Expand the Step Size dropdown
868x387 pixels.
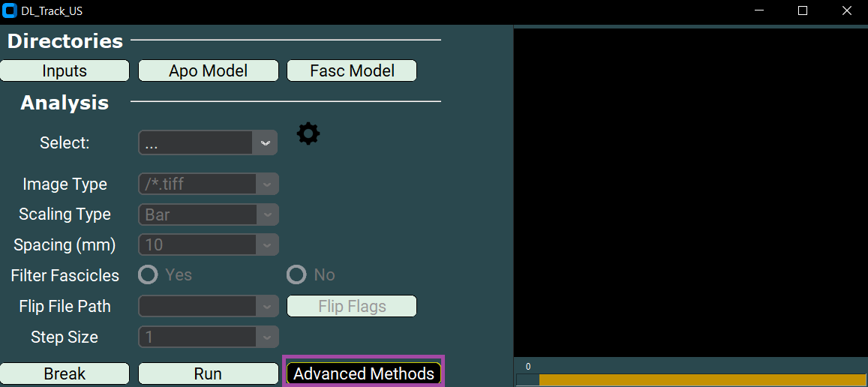[208, 337]
